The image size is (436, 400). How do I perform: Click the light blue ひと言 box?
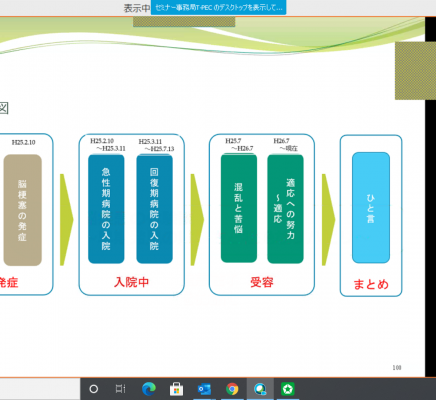371,208
